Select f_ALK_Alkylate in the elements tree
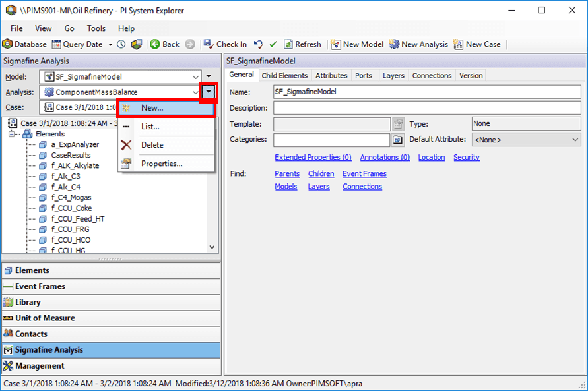 [x=75, y=165]
